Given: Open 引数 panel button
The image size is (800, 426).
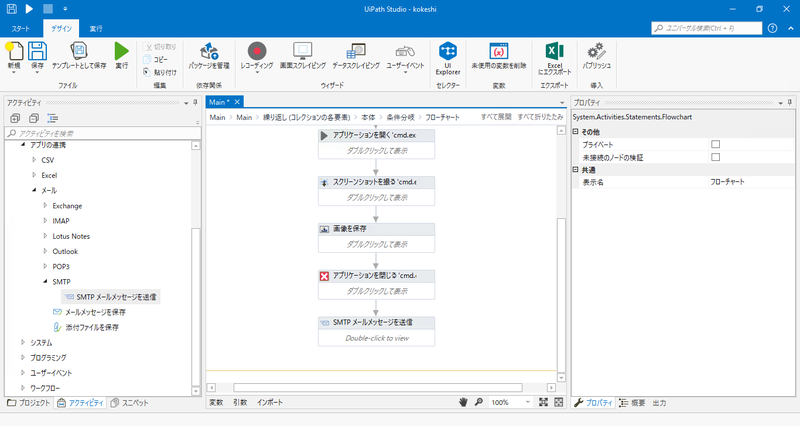Looking at the screenshot, I should pos(240,402).
